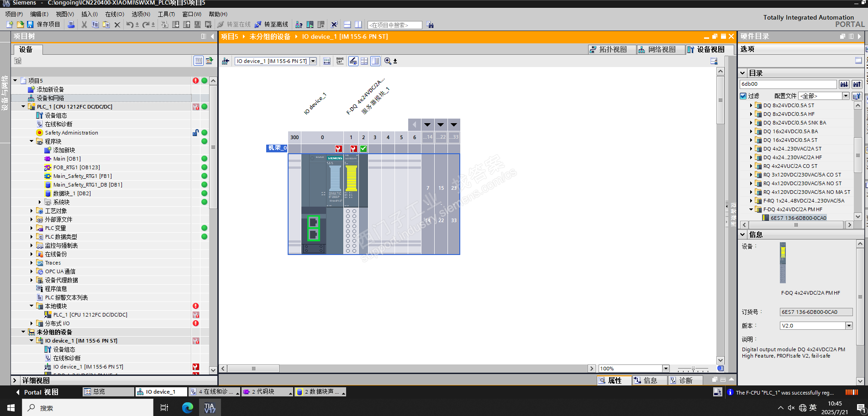Click the 转至离线 button
The width and height of the screenshot is (868, 416).
click(271, 25)
